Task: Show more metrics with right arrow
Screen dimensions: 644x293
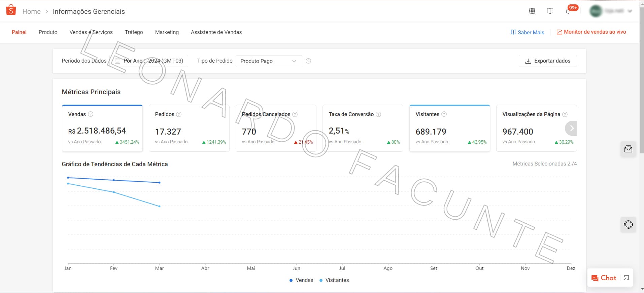Action: pos(571,128)
